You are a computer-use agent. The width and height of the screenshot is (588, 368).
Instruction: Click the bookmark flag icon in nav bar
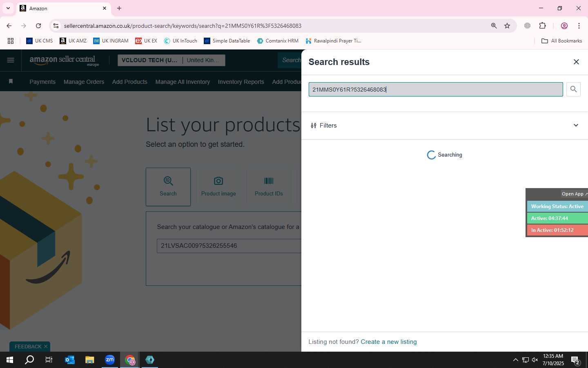tap(11, 81)
